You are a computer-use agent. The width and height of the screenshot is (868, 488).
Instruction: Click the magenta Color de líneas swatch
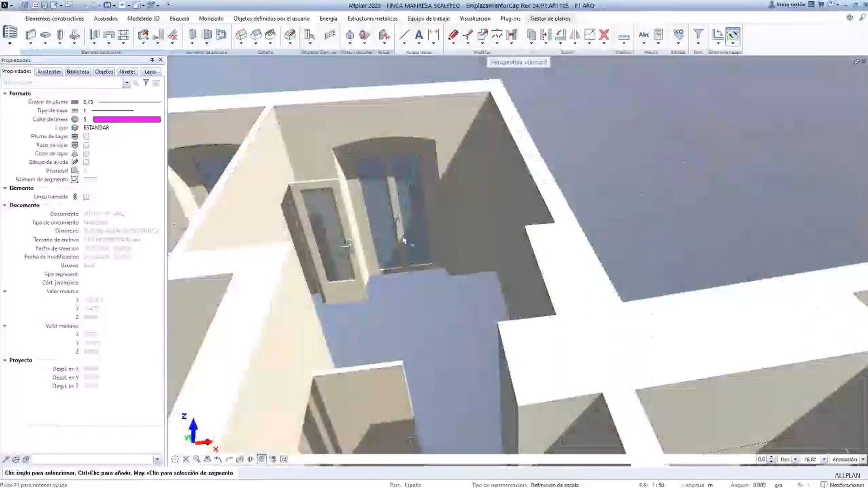(x=127, y=119)
